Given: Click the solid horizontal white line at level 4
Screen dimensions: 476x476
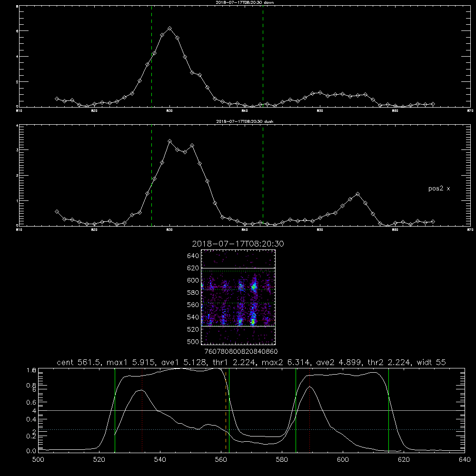Looking at the screenshot, I should point(251,410).
